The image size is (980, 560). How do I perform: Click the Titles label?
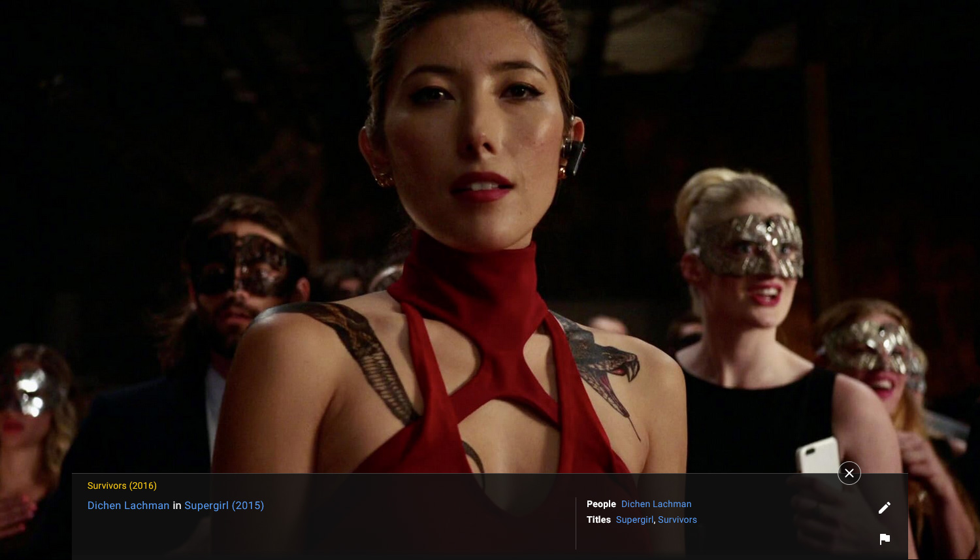598,519
